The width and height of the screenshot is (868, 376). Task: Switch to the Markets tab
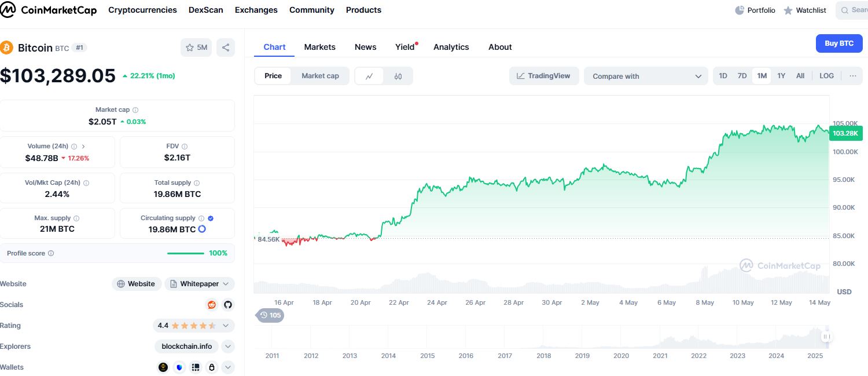[319, 47]
